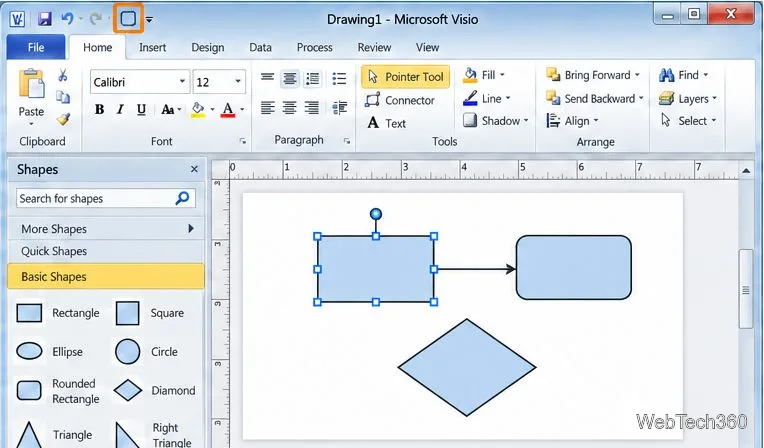Image resolution: width=764 pixels, height=448 pixels.
Task: Close the Shapes pane
Action: (x=194, y=169)
